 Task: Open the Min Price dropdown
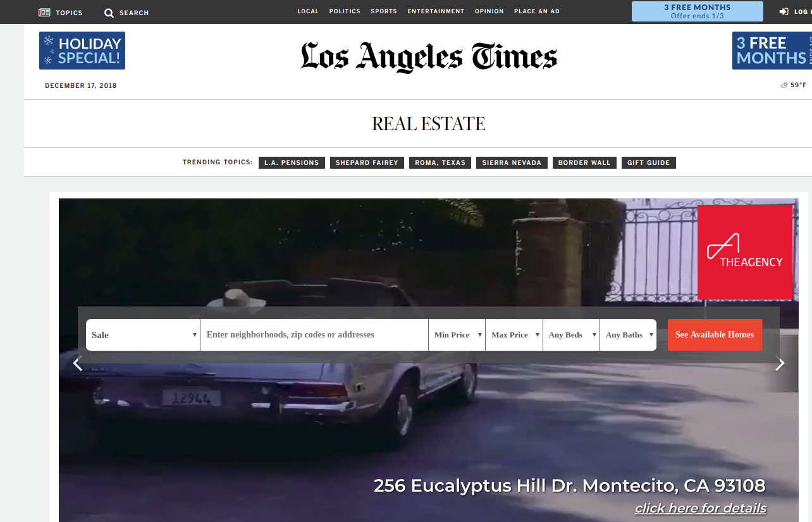point(457,335)
